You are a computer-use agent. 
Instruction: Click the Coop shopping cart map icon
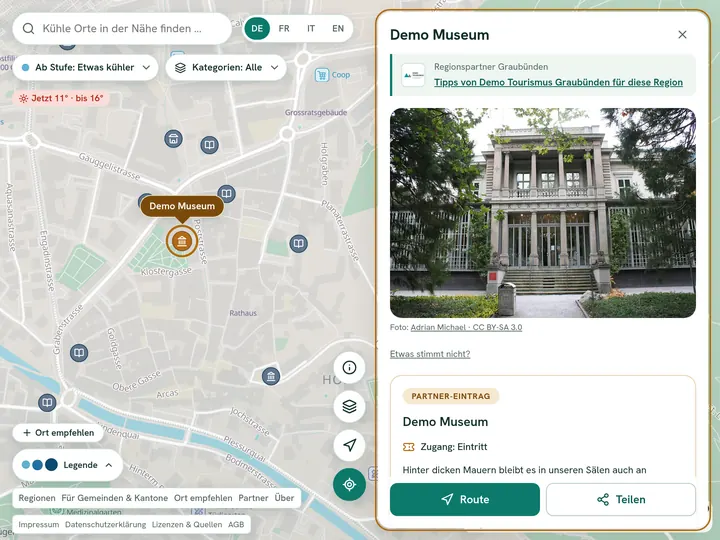[322, 75]
